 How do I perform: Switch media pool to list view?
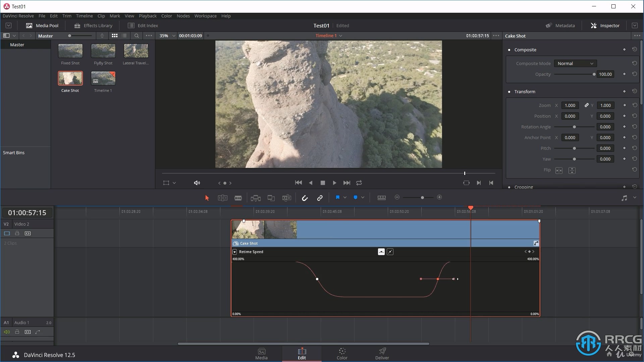tap(124, 36)
